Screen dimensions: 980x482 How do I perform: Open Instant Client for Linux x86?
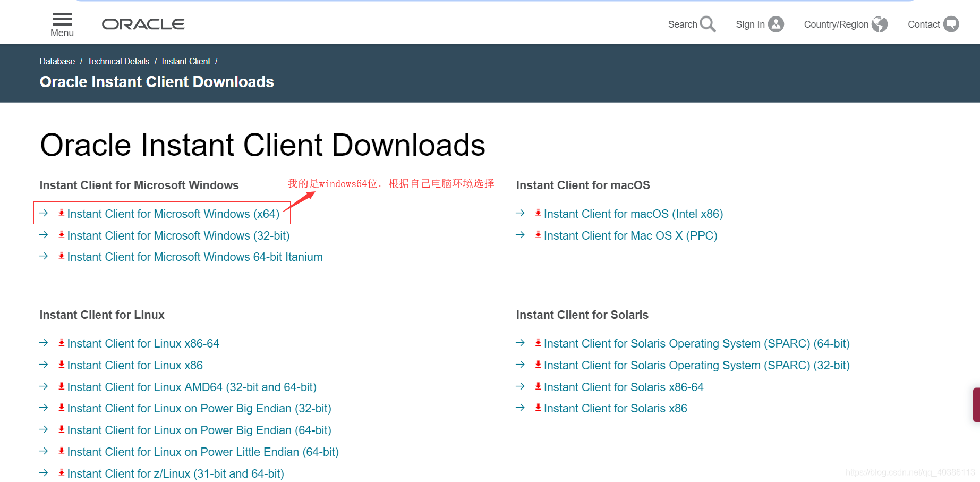point(135,365)
